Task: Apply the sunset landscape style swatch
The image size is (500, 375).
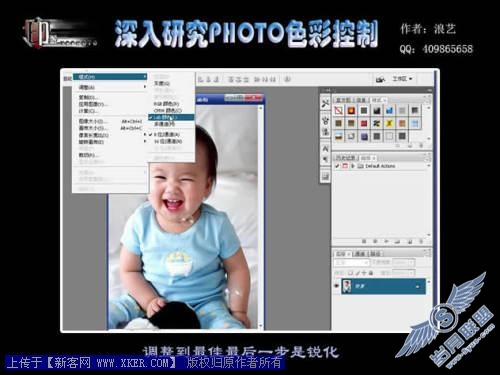Action: pos(338,136)
